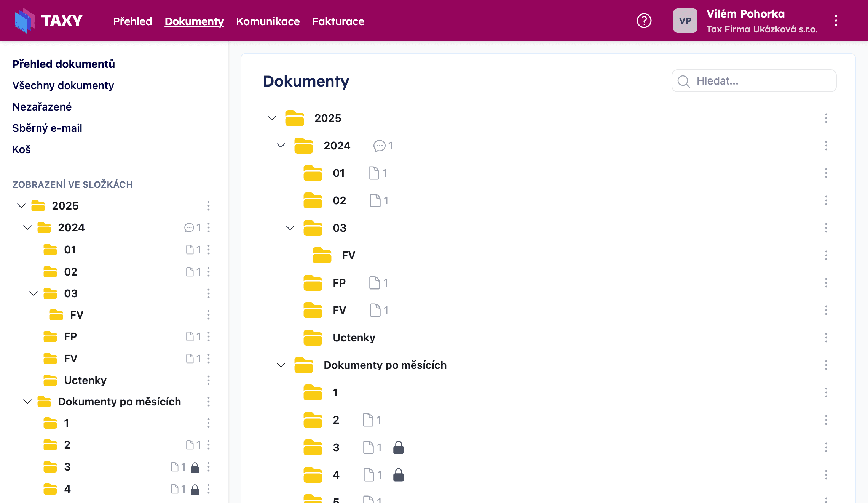
Task: Click the TAXY logo
Action: click(x=49, y=21)
